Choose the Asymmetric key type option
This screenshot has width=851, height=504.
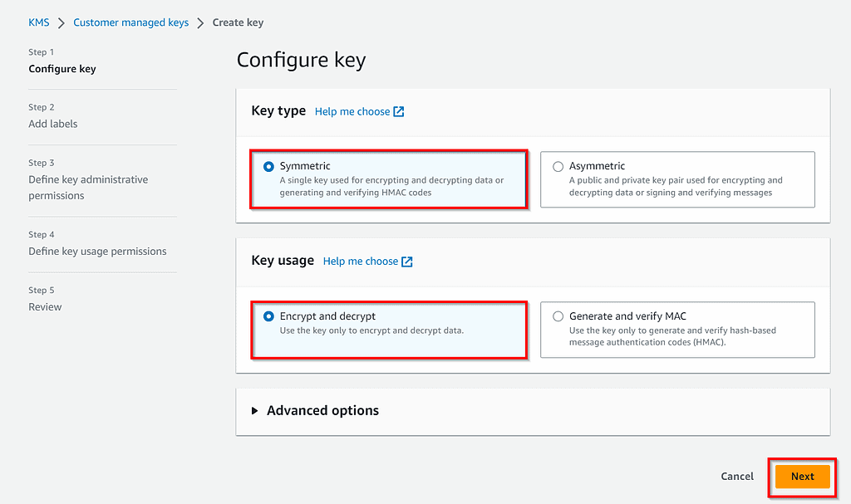558,165
